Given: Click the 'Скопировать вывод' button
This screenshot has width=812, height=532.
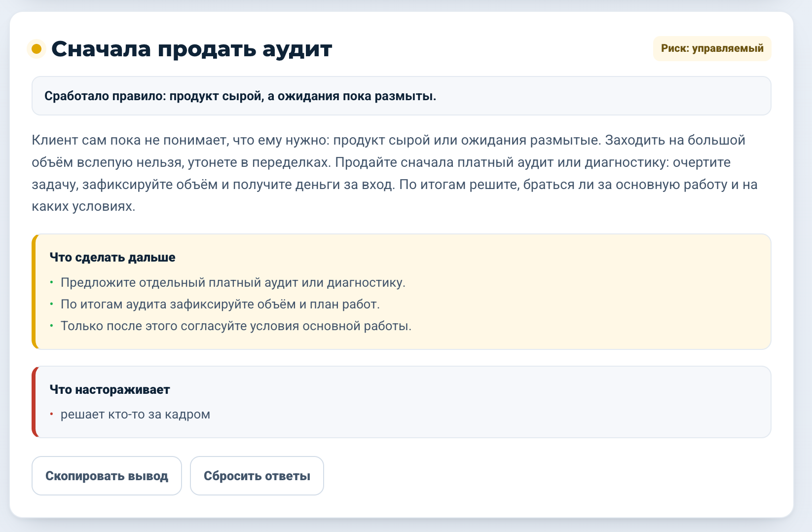Looking at the screenshot, I should pyautogui.click(x=107, y=476).
